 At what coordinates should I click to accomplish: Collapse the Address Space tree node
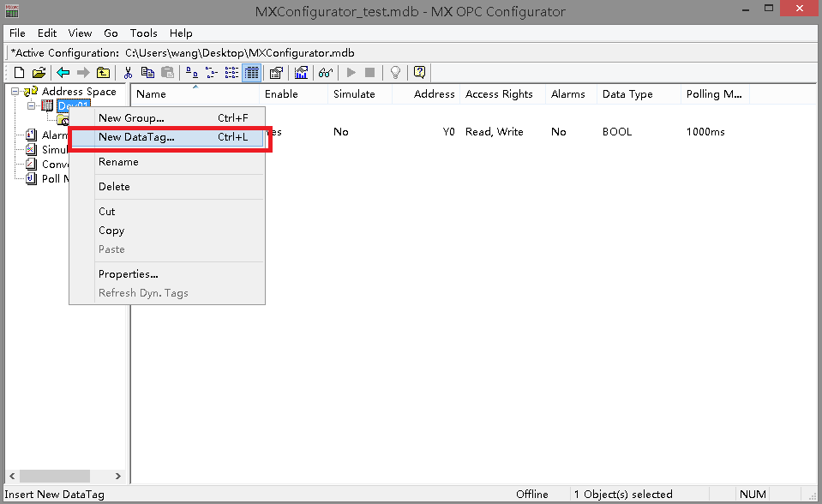(x=15, y=92)
